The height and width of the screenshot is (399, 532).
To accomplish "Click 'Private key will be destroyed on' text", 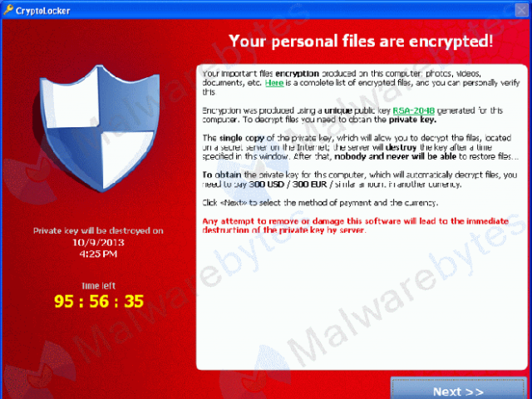I will 98,231.
